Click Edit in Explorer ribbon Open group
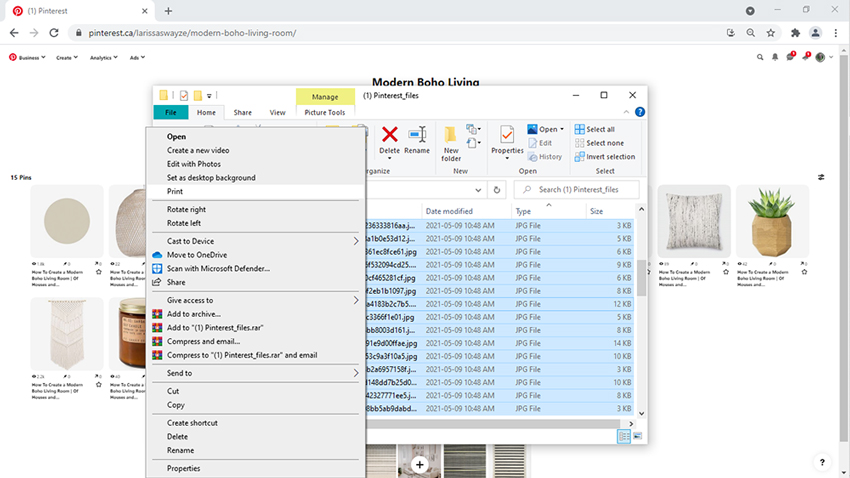 (540, 143)
